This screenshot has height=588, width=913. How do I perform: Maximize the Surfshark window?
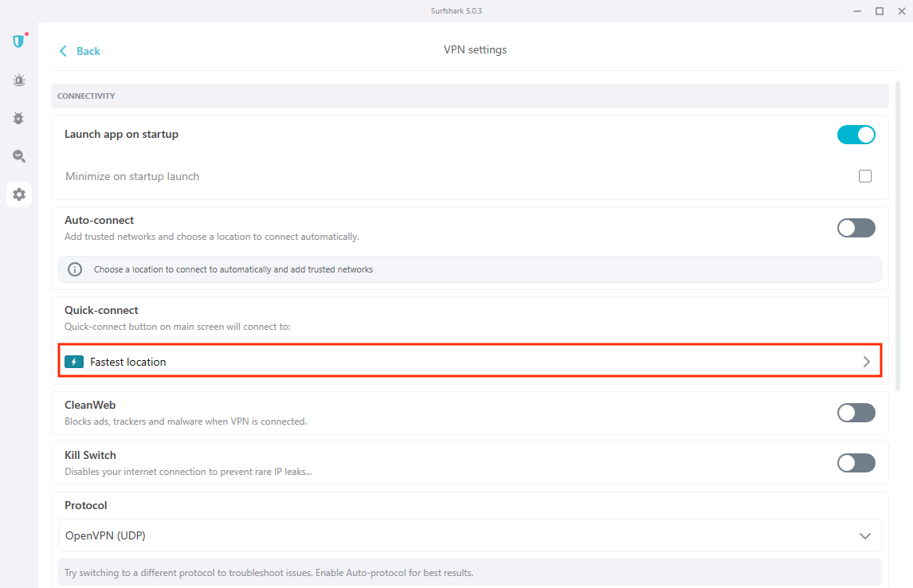tap(880, 11)
